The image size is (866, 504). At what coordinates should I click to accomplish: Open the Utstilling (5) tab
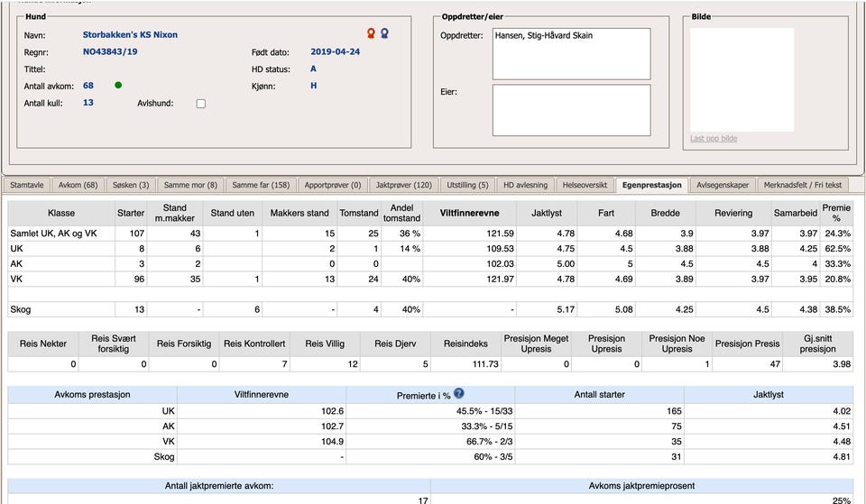click(x=467, y=185)
